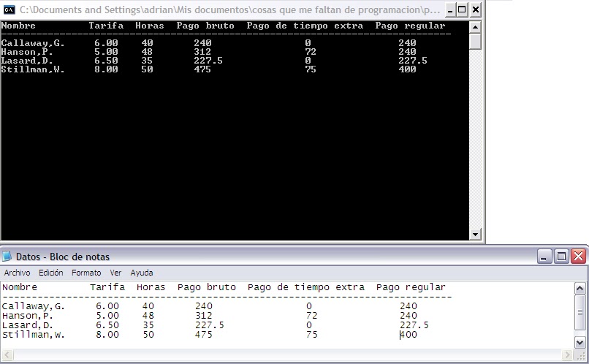Screen dimensions: 589x364
Task: Click '6.50' tarifa value in Notepad
Action: tap(107, 325)
